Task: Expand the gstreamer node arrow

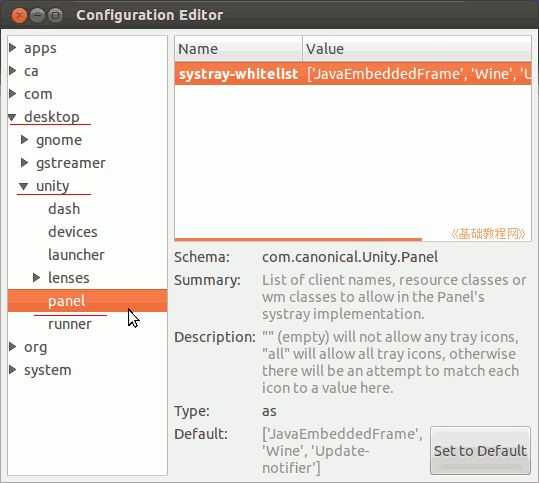Action: click(24, 163)
